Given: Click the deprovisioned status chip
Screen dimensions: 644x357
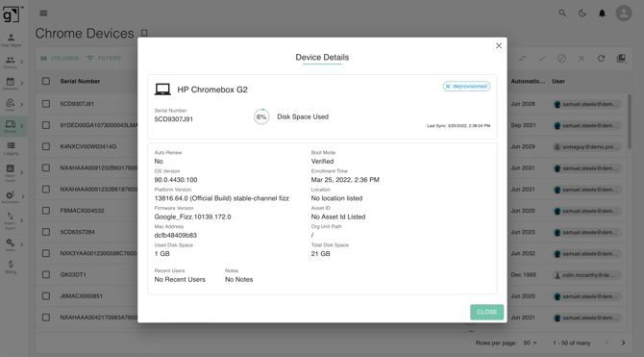Looking at the screenshot, I should pos(466,87).
